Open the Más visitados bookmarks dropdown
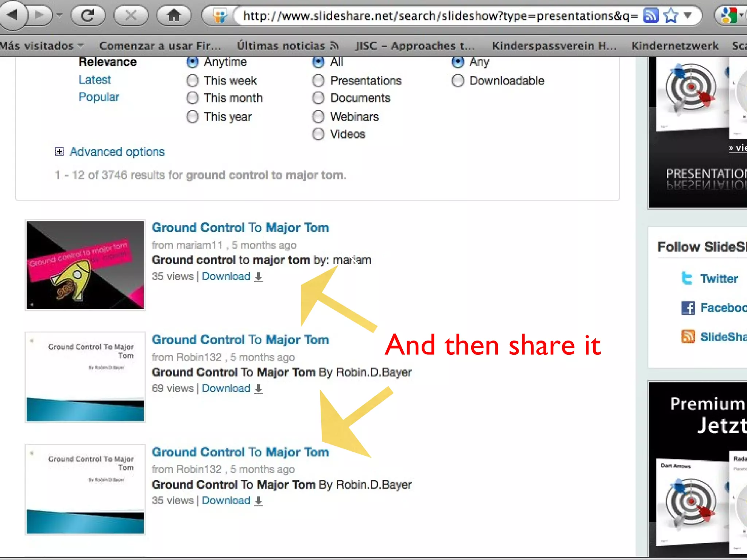Viewport: 747px width, 560px height. tap(42, 46)
